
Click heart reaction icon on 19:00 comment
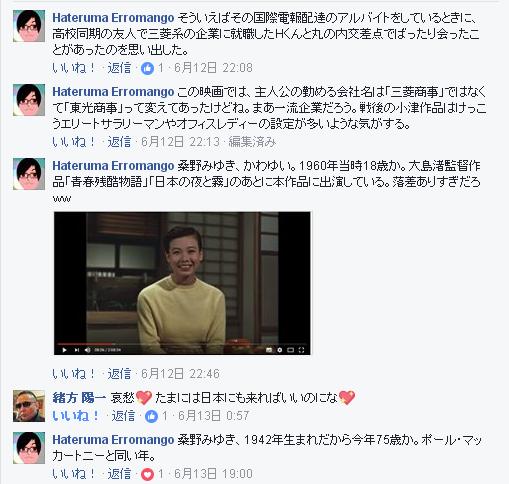[x=147, y=474]
